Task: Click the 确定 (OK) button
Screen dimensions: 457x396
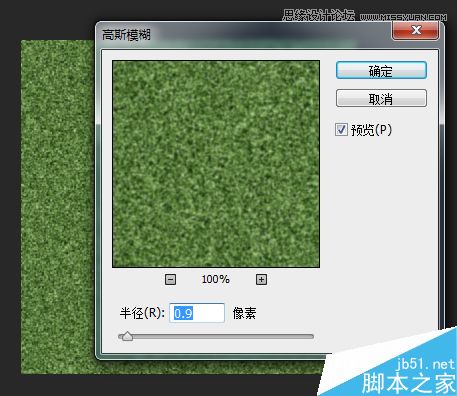Action: coord(381,70)
